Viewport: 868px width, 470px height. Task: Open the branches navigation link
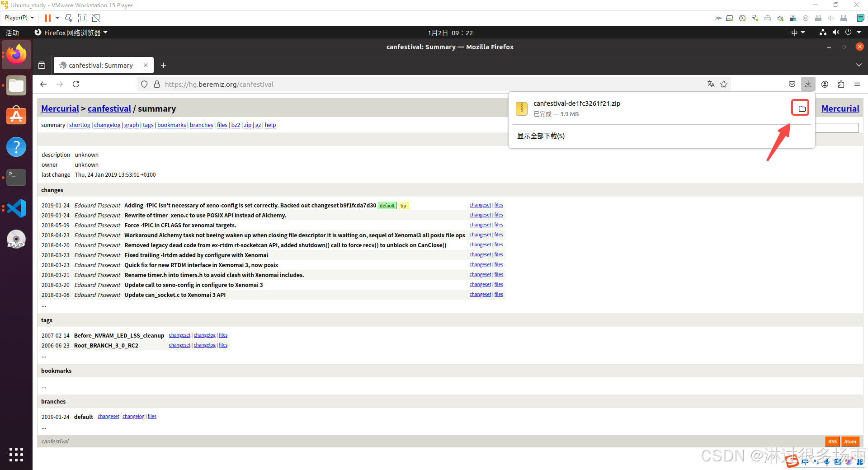(x=202, y=125)
